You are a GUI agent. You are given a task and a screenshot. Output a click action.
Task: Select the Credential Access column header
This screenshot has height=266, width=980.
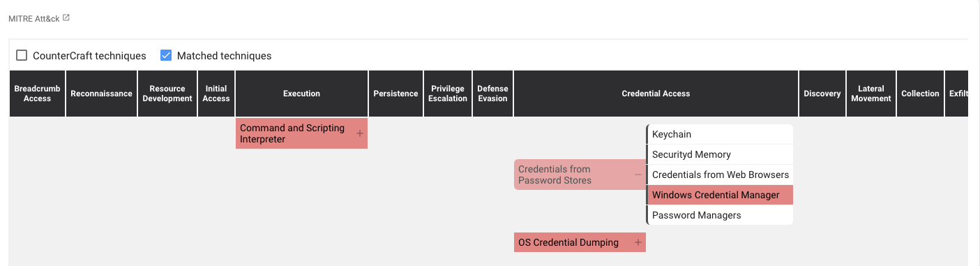click(656, 94)
